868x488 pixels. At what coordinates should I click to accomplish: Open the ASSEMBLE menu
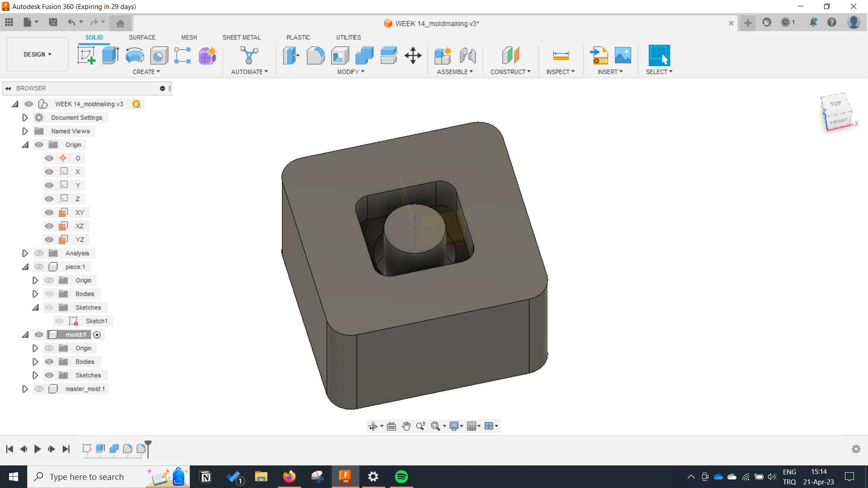455,72
